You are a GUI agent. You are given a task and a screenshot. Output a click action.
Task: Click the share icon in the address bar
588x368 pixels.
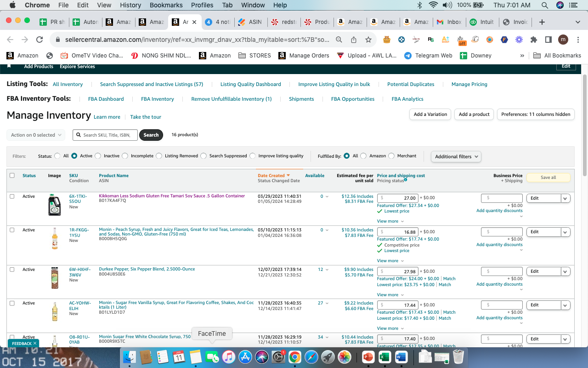click(x=354, y=40)
